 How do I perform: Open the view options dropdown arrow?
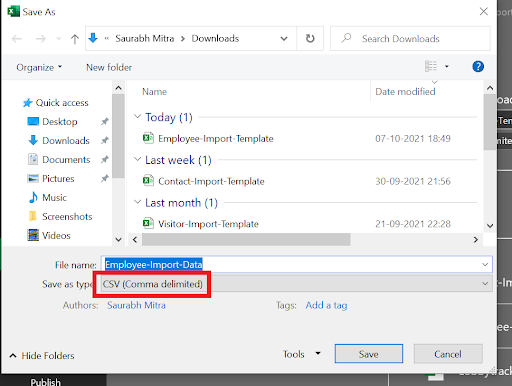(447, 66)
